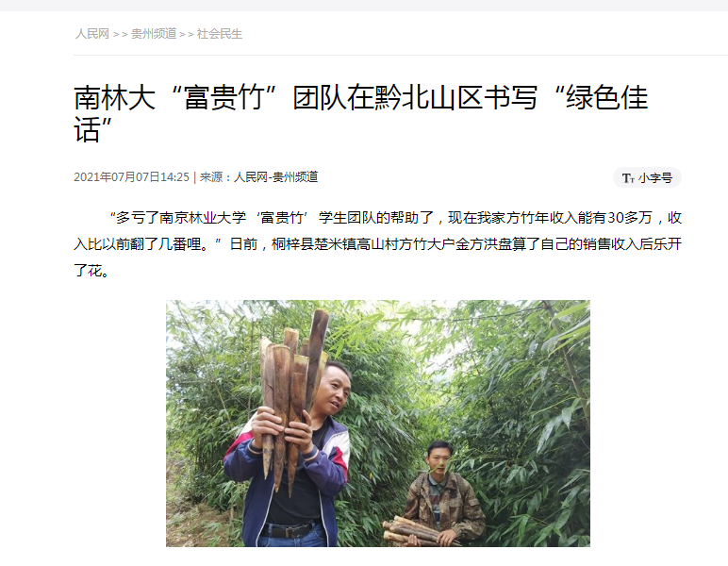Click the >> separator after 人民网
Viewport: 728px width, 566px height.
(121, 34)
